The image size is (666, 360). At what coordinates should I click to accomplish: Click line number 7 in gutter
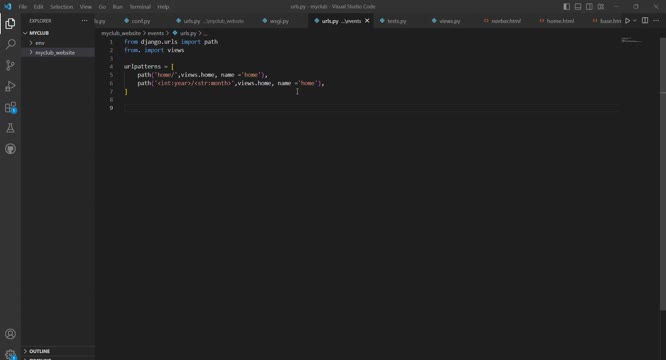pos(111,91)
